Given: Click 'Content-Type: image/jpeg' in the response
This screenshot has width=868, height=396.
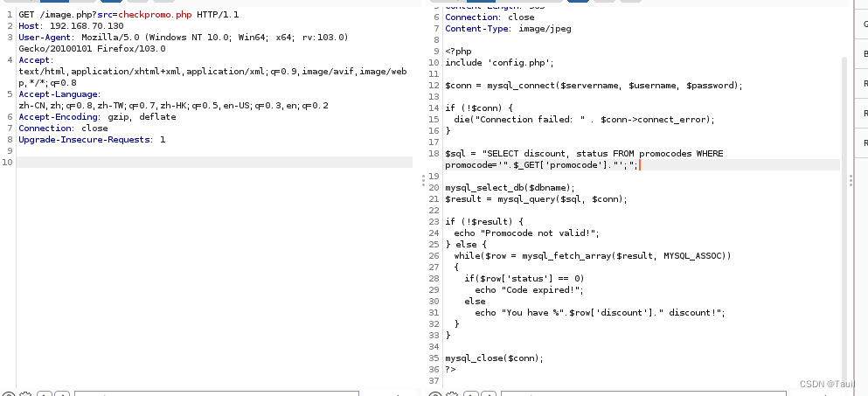Looking at the screenshot, I should [508, 28].
